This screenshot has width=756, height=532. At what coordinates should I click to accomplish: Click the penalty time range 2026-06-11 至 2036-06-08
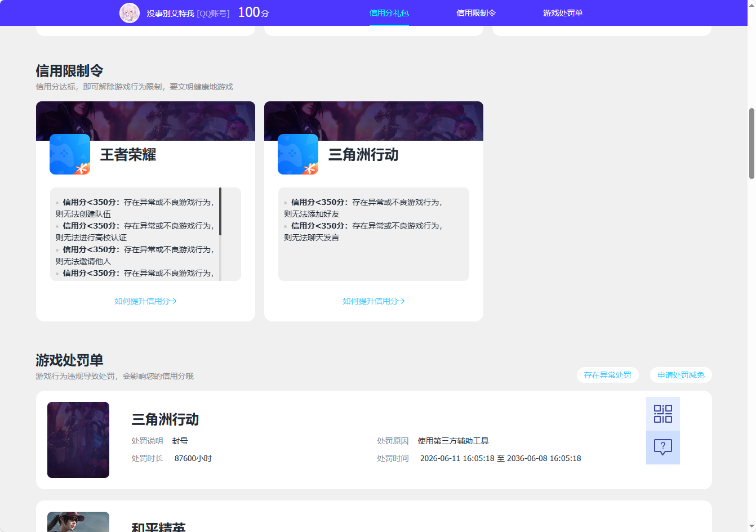click(x=501, y=458)
